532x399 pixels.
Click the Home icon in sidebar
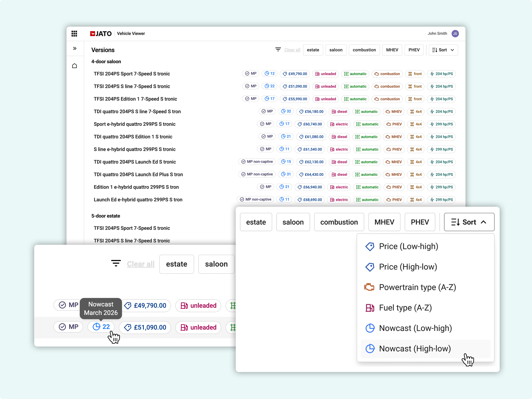click(75, 66)
